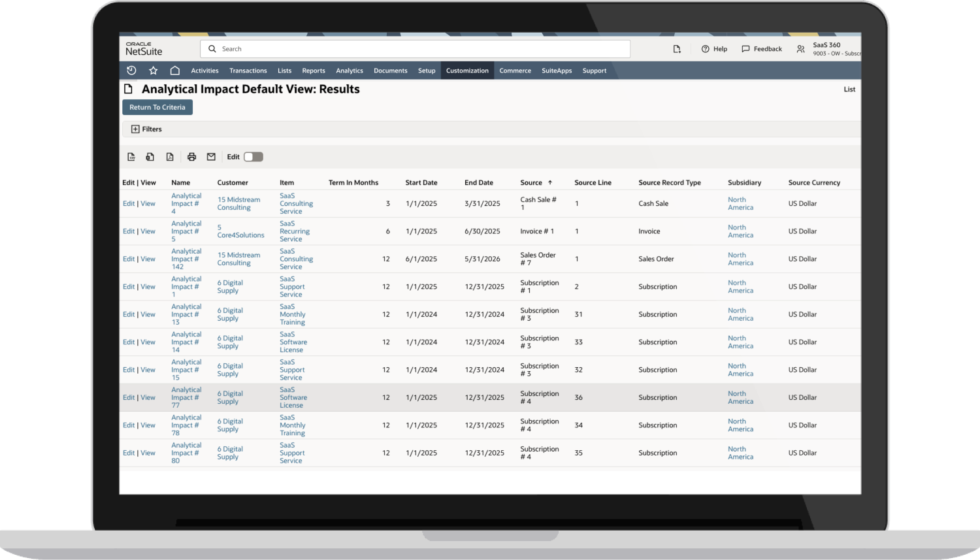This screenshot has height=560, width=980.
Task: Export results to Excel spreadsheet
Action: click(150, 157)
